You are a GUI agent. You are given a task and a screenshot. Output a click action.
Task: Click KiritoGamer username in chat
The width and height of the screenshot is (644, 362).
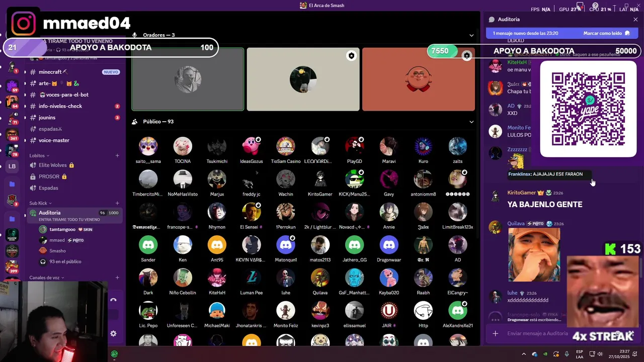coord(521,193)
